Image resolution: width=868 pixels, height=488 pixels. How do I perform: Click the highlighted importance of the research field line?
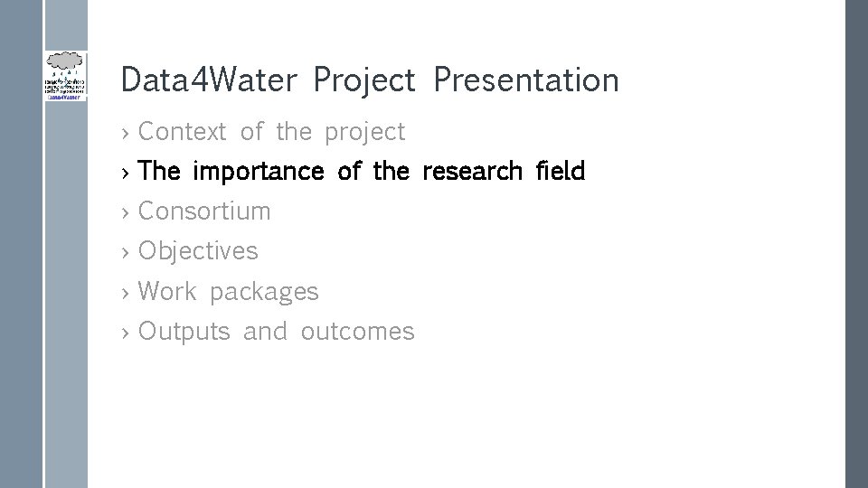(362, 171)
